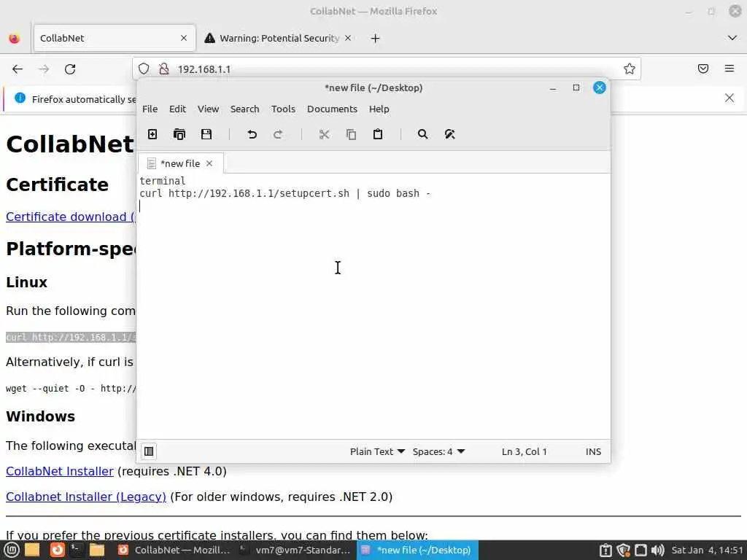Open file manager from taskbar launcher
The height and width of the screenshot is (560, 747).
pyautogui.click(x=97, y=550)
